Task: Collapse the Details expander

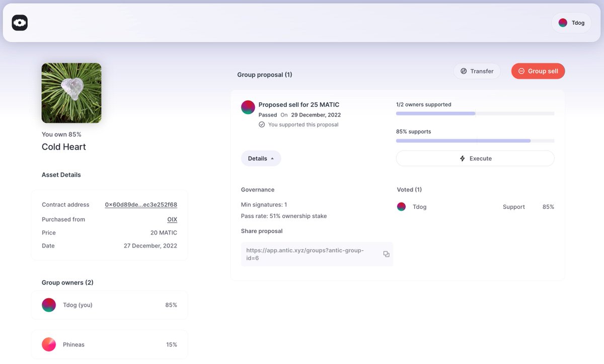Action: pos(261,158)
